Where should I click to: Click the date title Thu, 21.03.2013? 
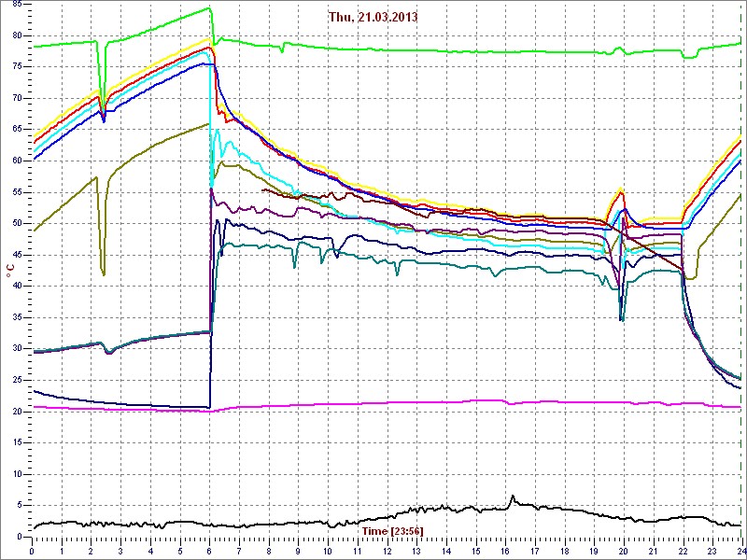click(x=373, y=17)
